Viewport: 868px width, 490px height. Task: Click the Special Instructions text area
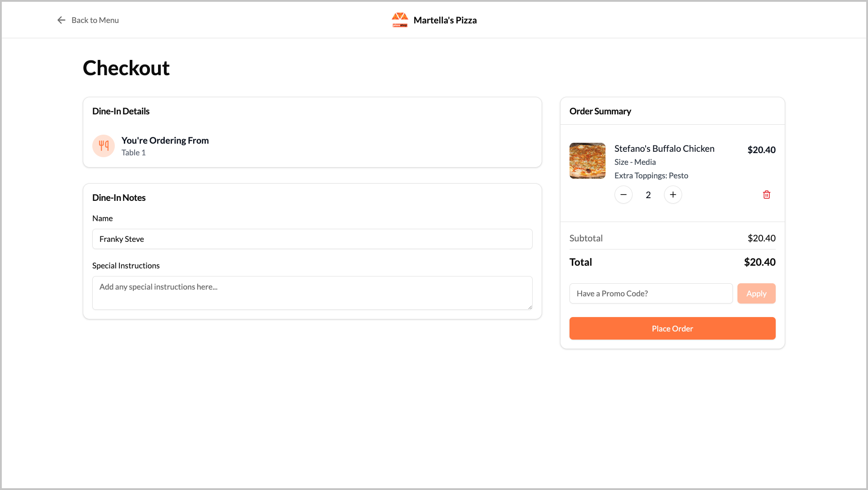312,293
